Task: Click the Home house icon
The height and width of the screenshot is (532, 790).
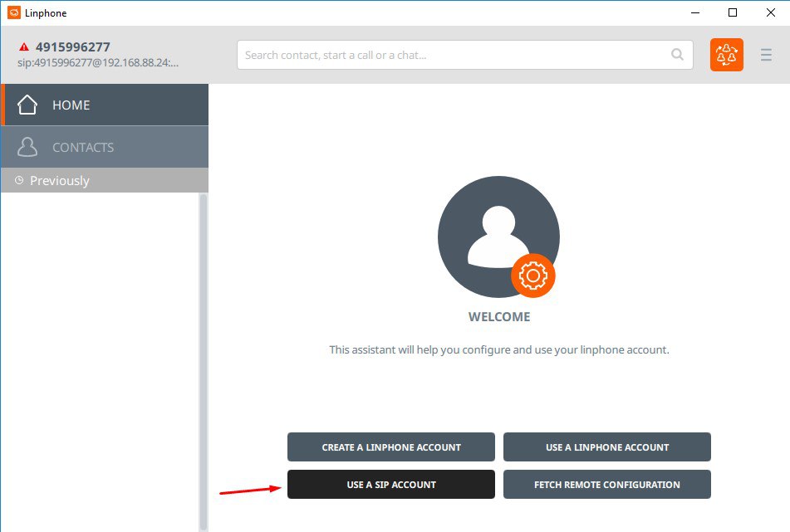Action: pyautogui.click(x=27, y=105)
